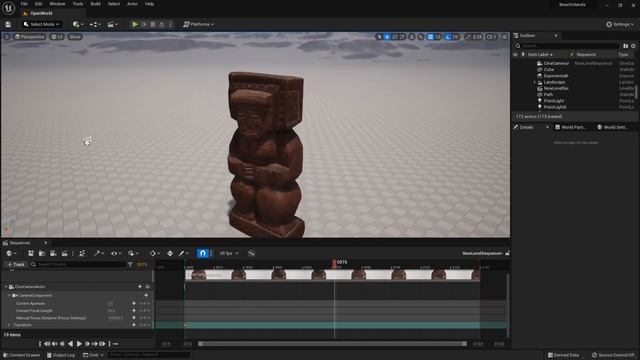The width and height of the screenshot is (640, 360).
Task: Render movie with clapperboard icon
Action: pyautogui.click(x=64, y=253)
